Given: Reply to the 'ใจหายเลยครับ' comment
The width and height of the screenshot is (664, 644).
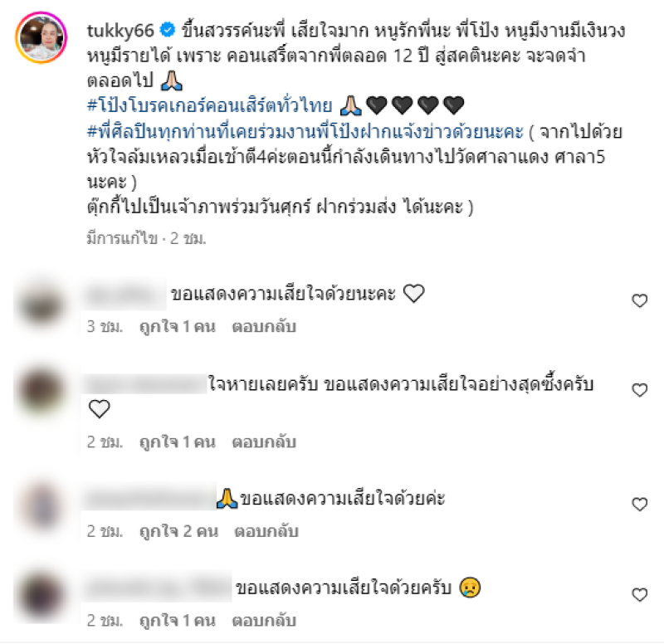Looking at the screenshot, I should pos(264,442).
